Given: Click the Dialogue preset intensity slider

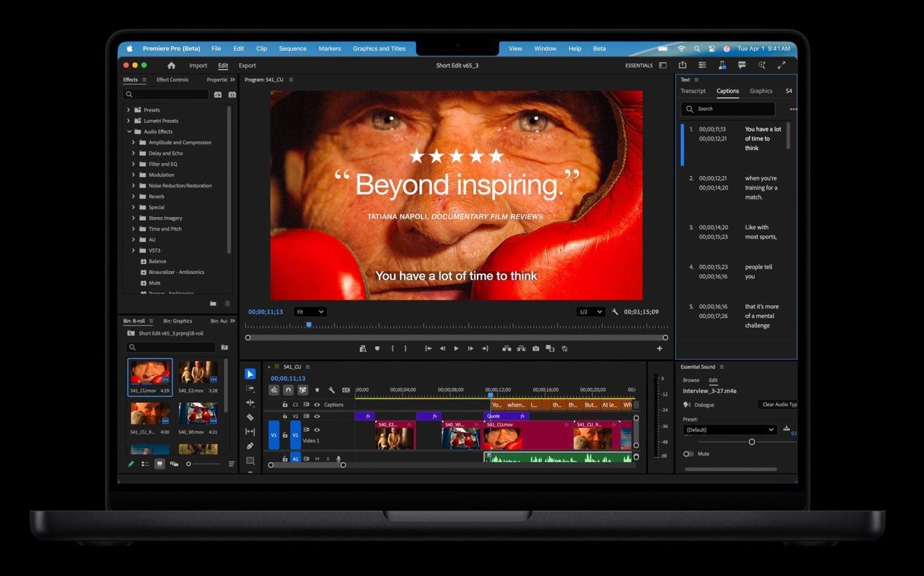Looking at the screenshot, I should (752, 442).
